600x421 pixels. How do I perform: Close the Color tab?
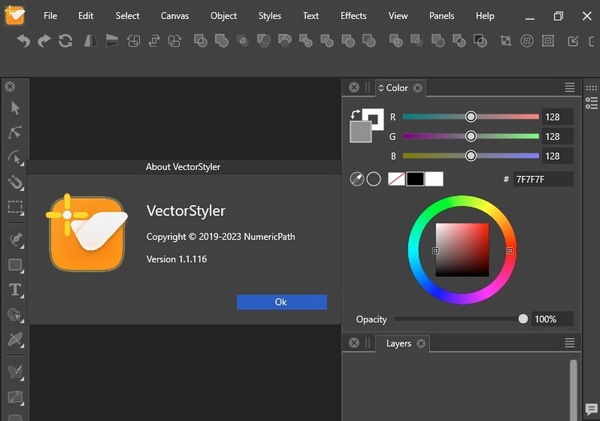[x=417, y=88]
